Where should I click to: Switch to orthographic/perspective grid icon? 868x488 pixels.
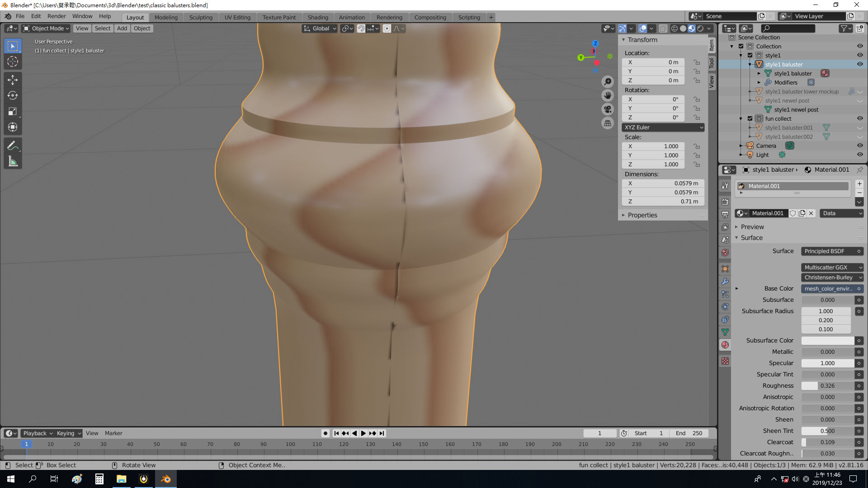[x=608, y=123]
